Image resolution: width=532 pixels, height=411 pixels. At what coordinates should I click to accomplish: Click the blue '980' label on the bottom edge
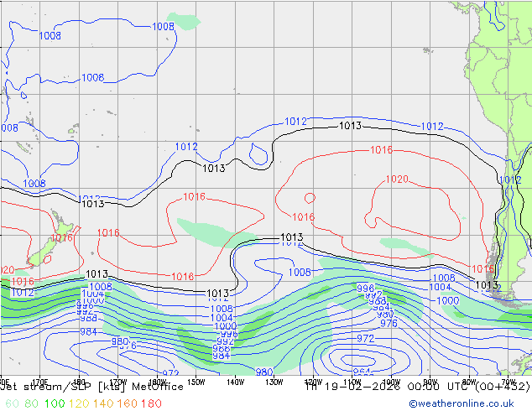(264, 372)
